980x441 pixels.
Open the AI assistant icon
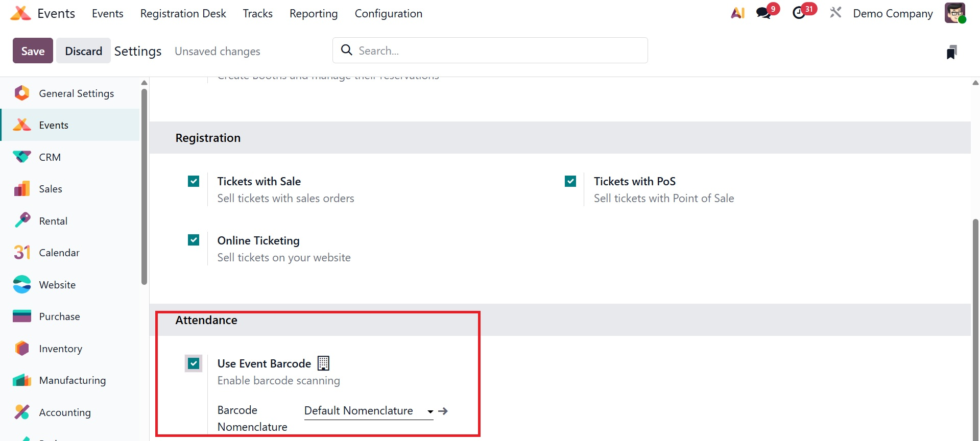(x=737, y=13)
